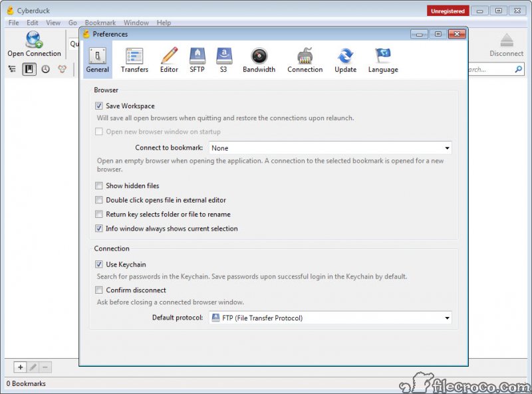532x394 pixels.
Task: Enable Double click opens file in external editor
Action: [98, 200]
